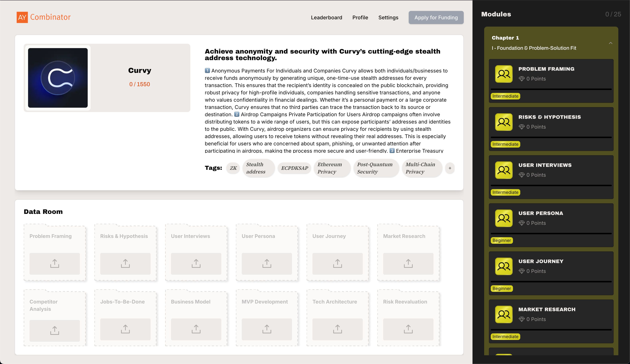Open the PROBLEM FRAMING module title
The height and width of the screenshot is (364, 630).
pyautogui.click(x=546, y=69)
